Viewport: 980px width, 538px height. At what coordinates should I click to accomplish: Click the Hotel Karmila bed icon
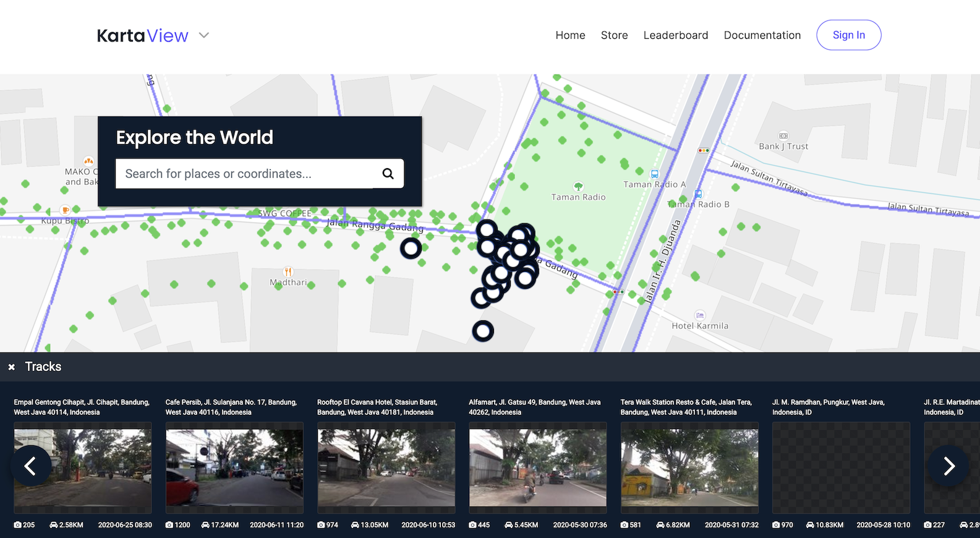click(700, 315)
